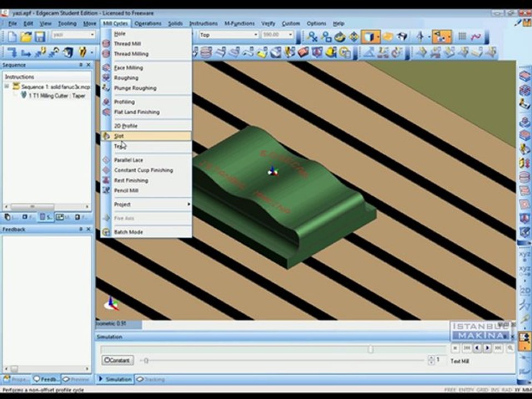The width and height of the screenshot is (532, 399).
Task: Open the Tooling menu
Action: coord(67,23)
